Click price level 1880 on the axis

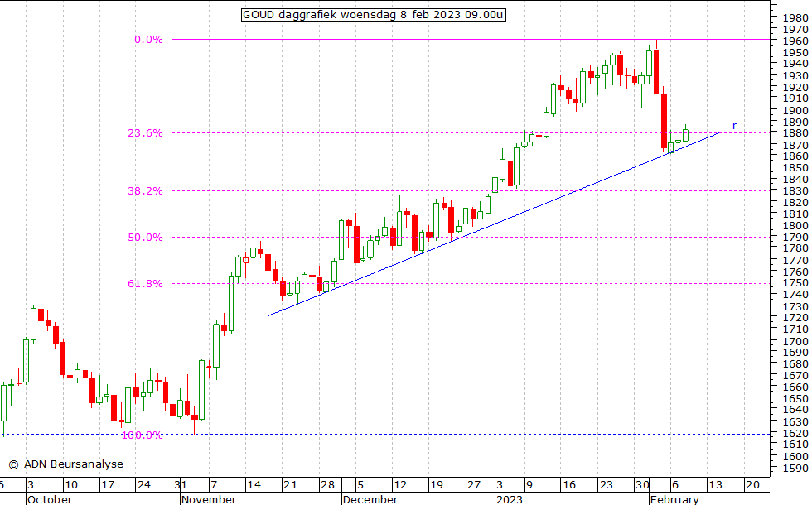pos(795,133)
